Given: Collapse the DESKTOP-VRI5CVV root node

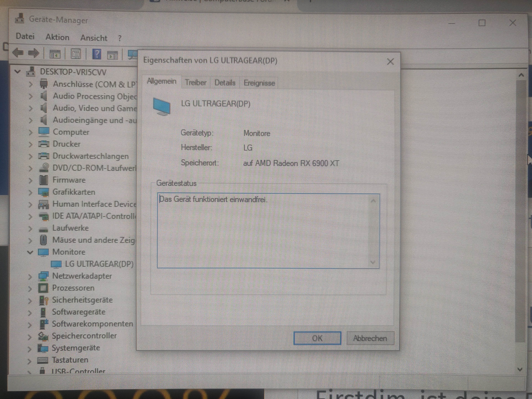Looking at the screenshot, I should 17,72.
